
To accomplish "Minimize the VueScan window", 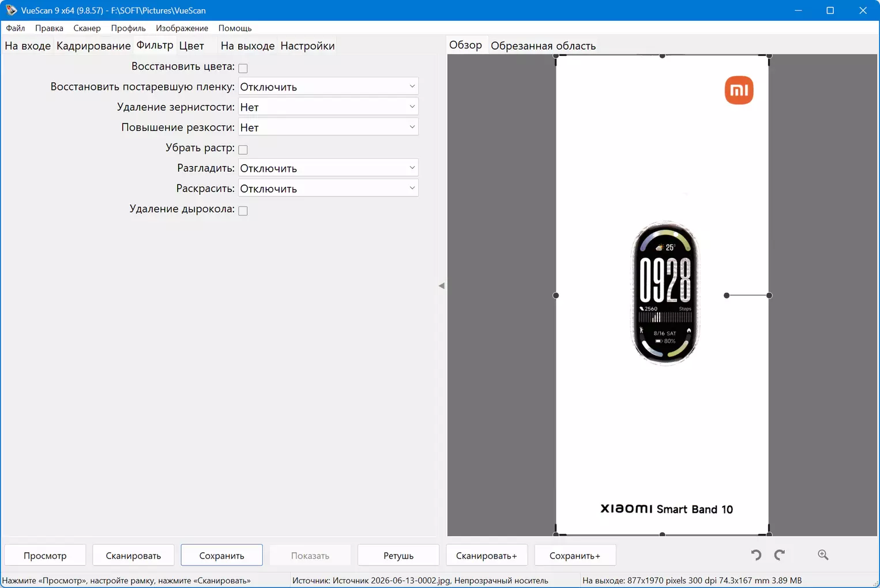I will point(798,10).
